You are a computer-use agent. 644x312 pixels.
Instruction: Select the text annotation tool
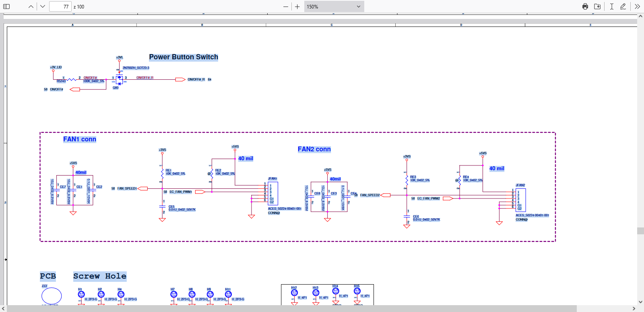(x=611, y=6)
